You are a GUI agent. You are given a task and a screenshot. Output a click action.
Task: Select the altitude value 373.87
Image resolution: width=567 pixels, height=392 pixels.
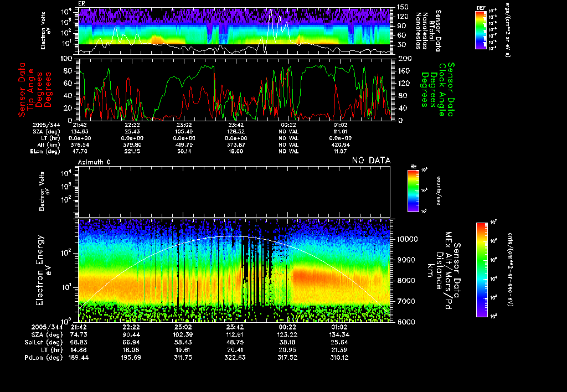click(x=236, y=145)
